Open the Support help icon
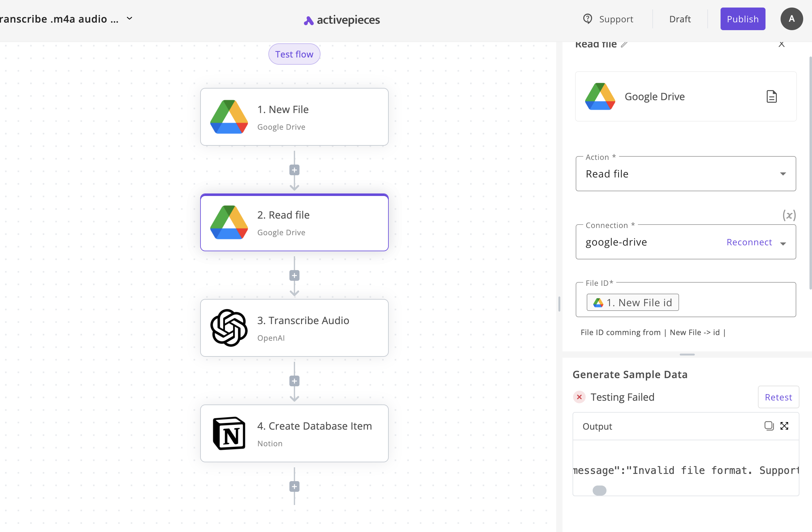 point(587,19)
